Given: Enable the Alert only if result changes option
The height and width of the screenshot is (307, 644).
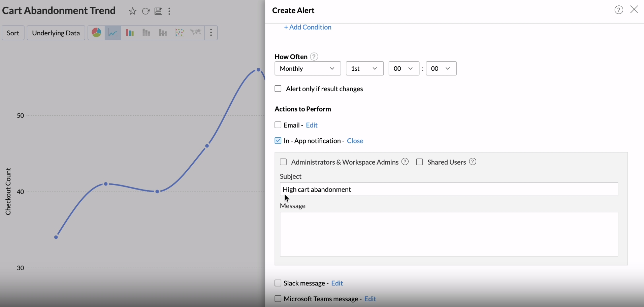Looking at the screenshot, I should pyautogui.click(x=278, y=89).
